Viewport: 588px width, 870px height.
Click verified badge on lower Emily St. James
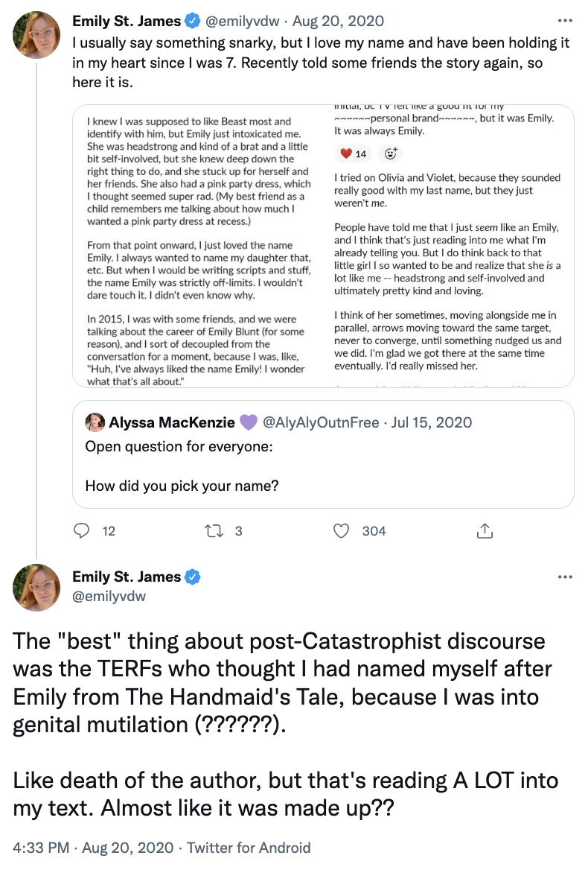(x=192, y=577)
